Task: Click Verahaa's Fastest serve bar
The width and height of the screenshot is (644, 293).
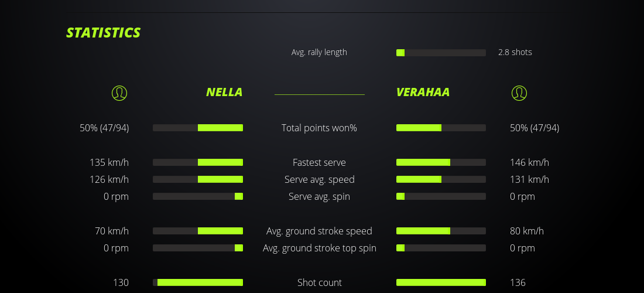Action: tap(441, 162)
